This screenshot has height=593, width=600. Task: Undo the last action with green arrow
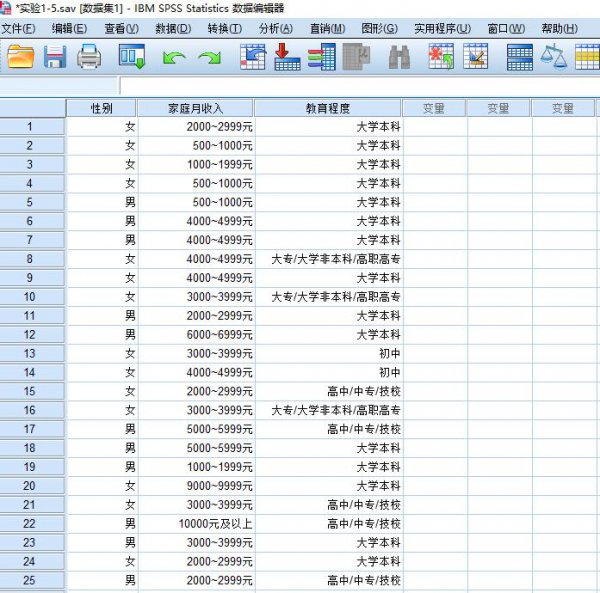(x=174, y=57)
